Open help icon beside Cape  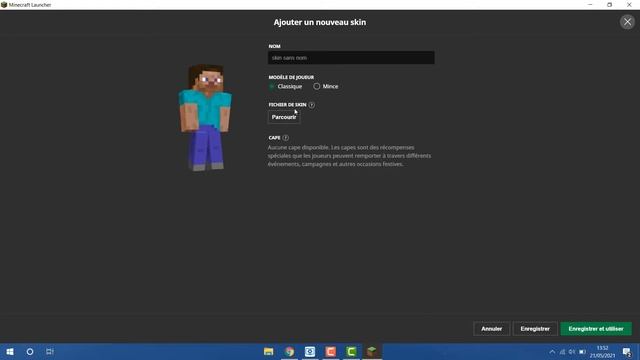(x=286, y=138)
